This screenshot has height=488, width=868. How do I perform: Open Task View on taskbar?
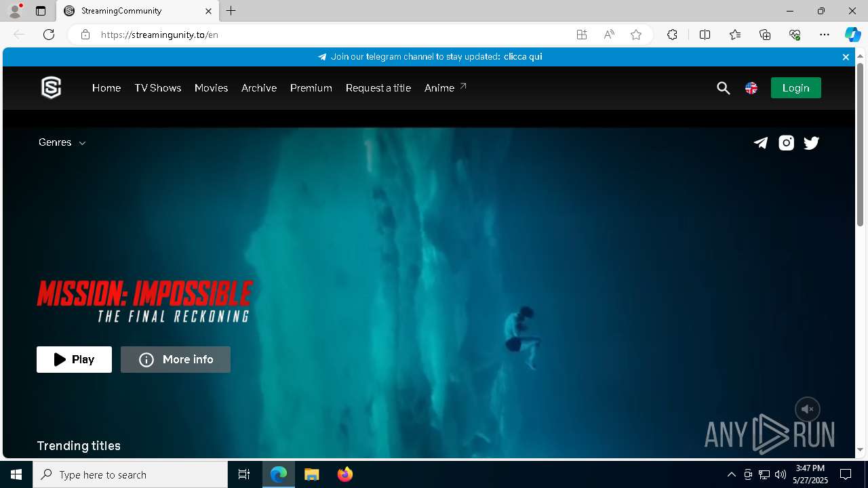(x=244, y=474)
